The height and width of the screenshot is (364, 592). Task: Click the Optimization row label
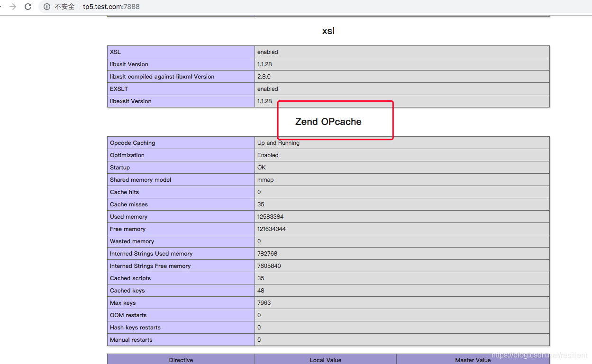click(x=127, y=155)
